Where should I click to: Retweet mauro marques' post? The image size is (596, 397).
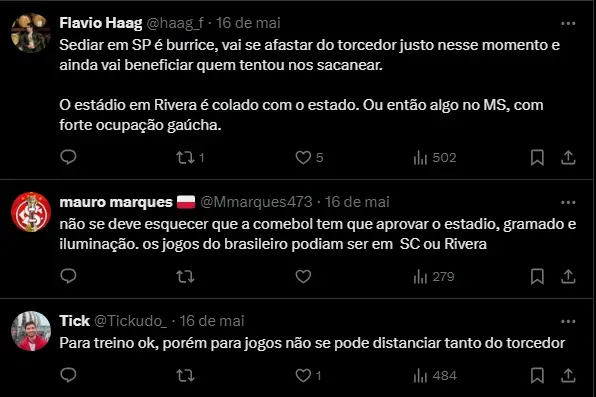pyautogui.click(x=185, y=276)
